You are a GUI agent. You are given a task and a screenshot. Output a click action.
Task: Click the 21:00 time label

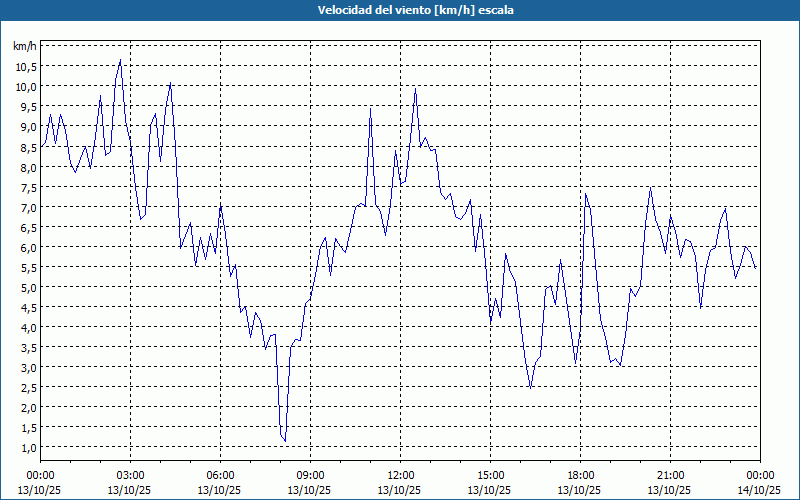pos(670,475)
